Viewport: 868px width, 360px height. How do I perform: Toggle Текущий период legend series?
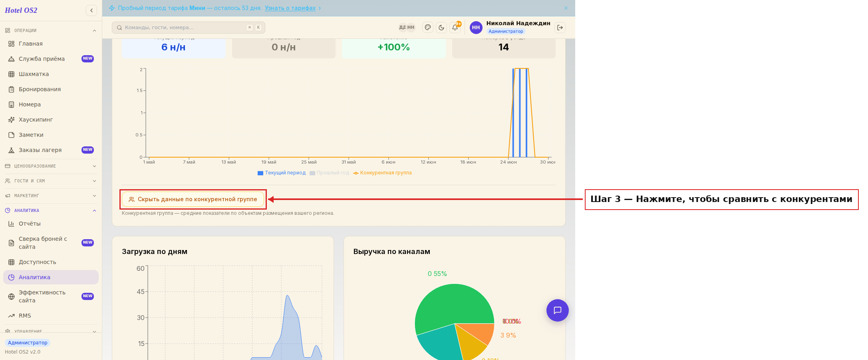click(282, 173)
